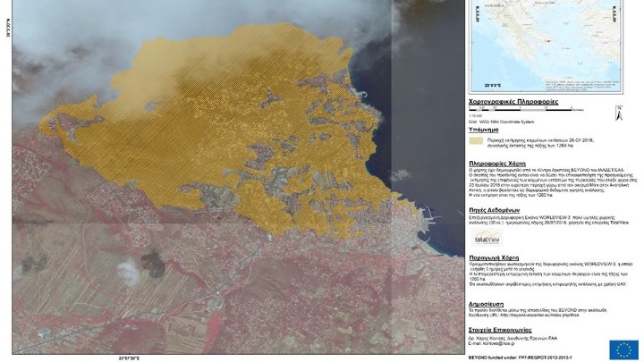The width and height of the screenshot is (644, 362).
Task: Click the north arrow compass icon
Action: point(618,114)
